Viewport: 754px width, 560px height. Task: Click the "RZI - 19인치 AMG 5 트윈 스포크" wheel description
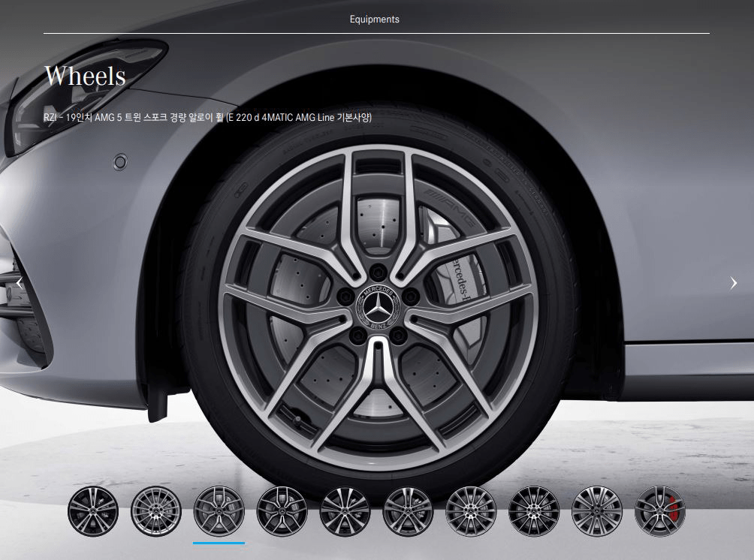pyautogui.click(x=208, y=117)
